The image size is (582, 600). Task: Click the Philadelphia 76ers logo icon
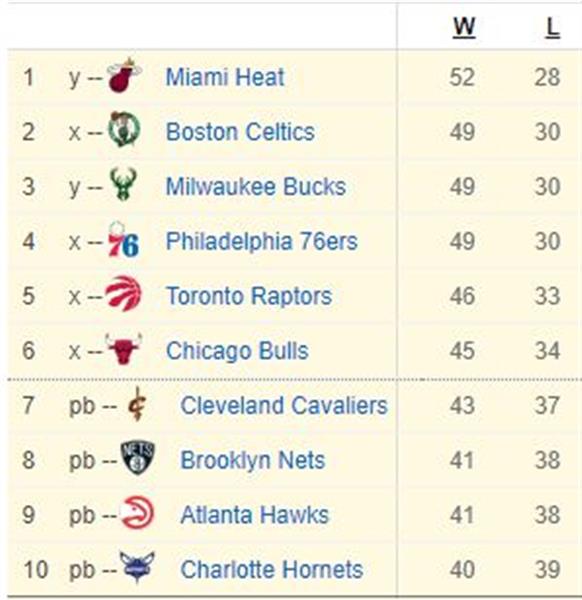[123, 240]
